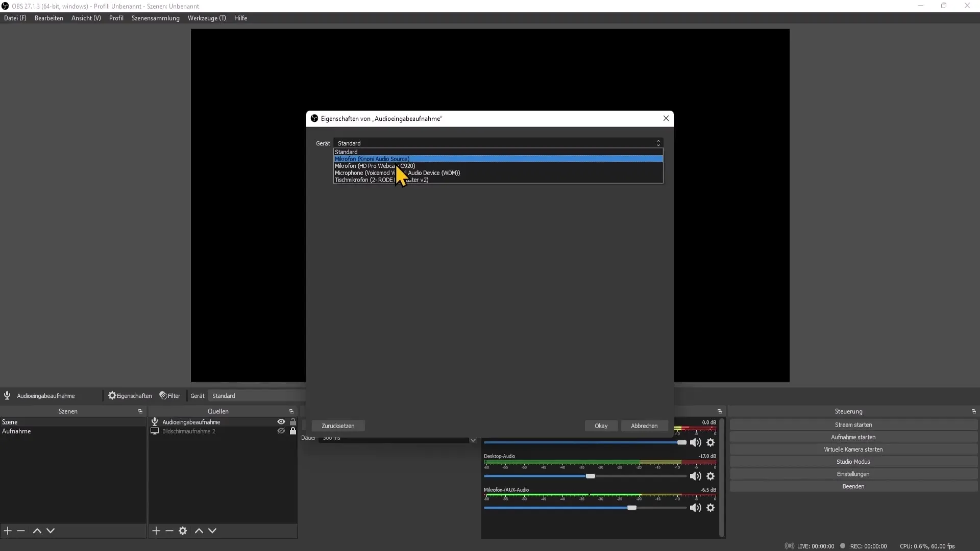
Task: Enable Studio-Modus
Action: click(853, 462)
